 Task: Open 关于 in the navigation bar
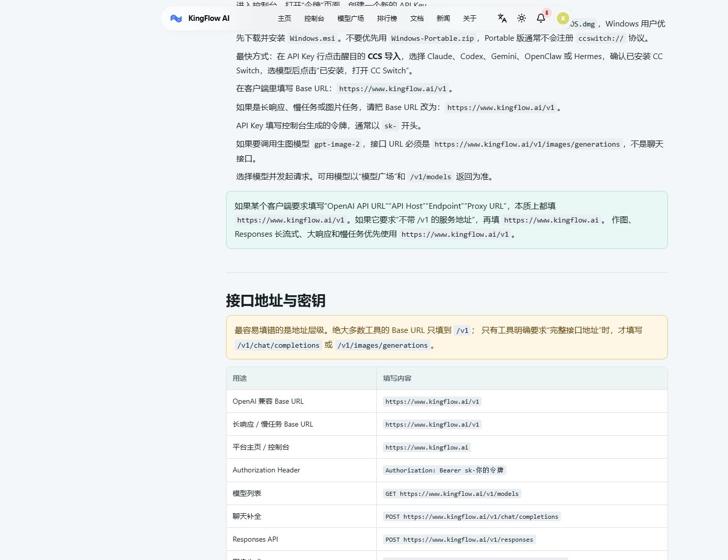tap(470, 18)
